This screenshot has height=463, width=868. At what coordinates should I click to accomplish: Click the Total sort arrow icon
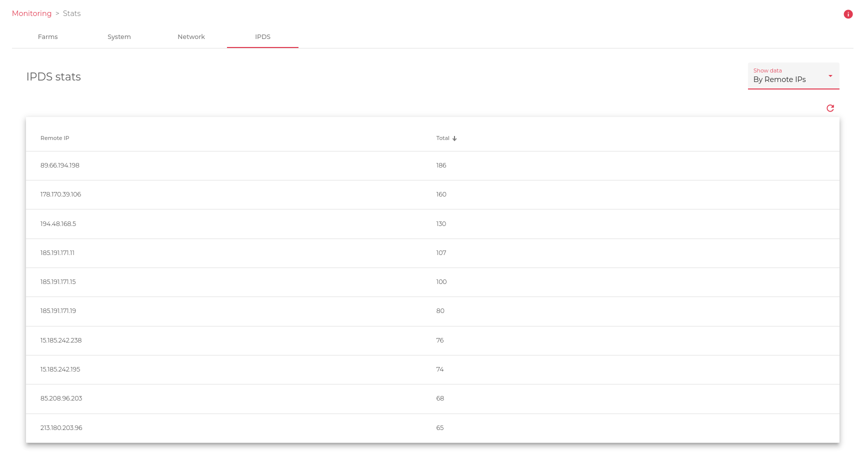(454, 138)
